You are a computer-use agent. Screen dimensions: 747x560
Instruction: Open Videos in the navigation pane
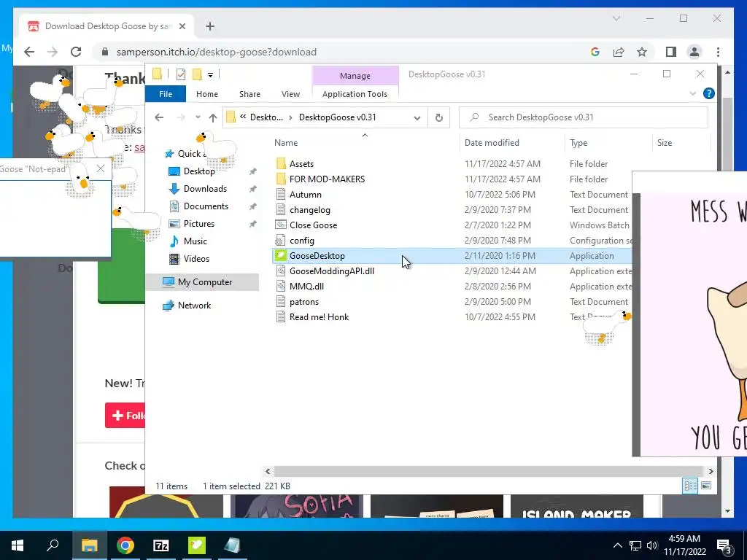pos(196,259)
